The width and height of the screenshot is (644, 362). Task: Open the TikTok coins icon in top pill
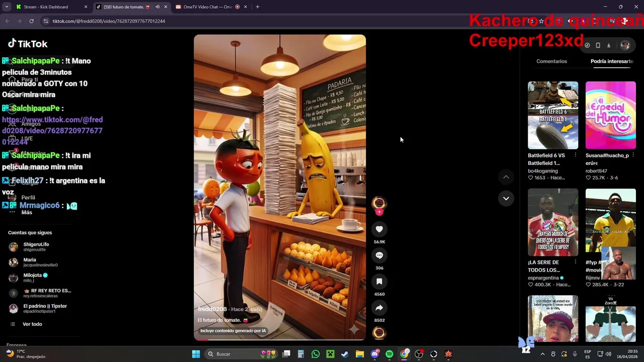pyautogui.click(x=587, y=45)
